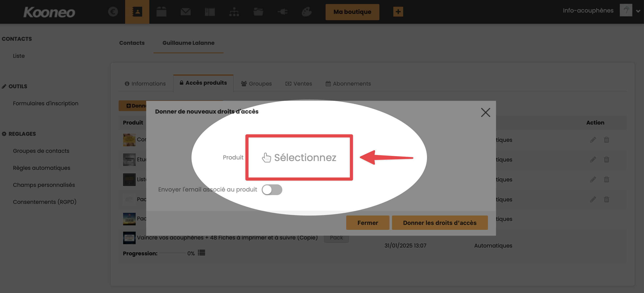
Task: Open the euro sales icon in top bar
Action: (113, 12)
